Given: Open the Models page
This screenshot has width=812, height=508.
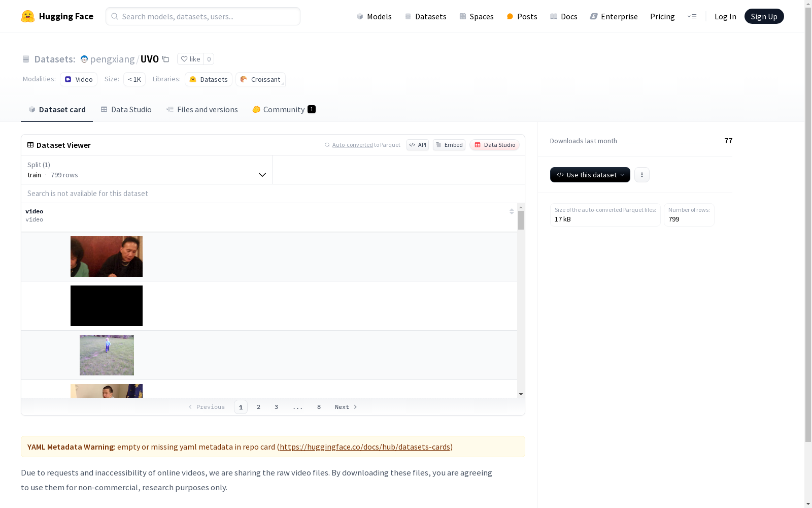Looking at the screenshot, I should pos(374,16).
